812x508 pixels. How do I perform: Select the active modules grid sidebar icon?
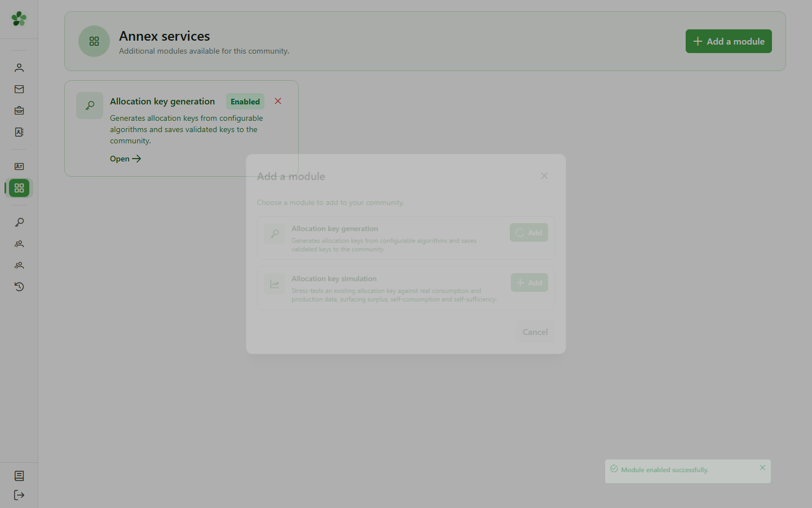point(19,188)
